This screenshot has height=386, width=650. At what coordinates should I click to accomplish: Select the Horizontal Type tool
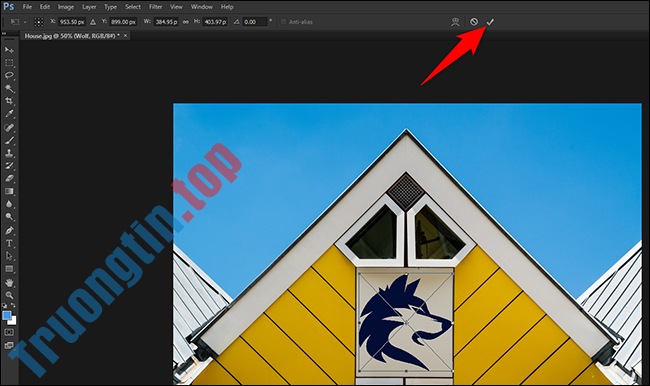tap(9, 243)
